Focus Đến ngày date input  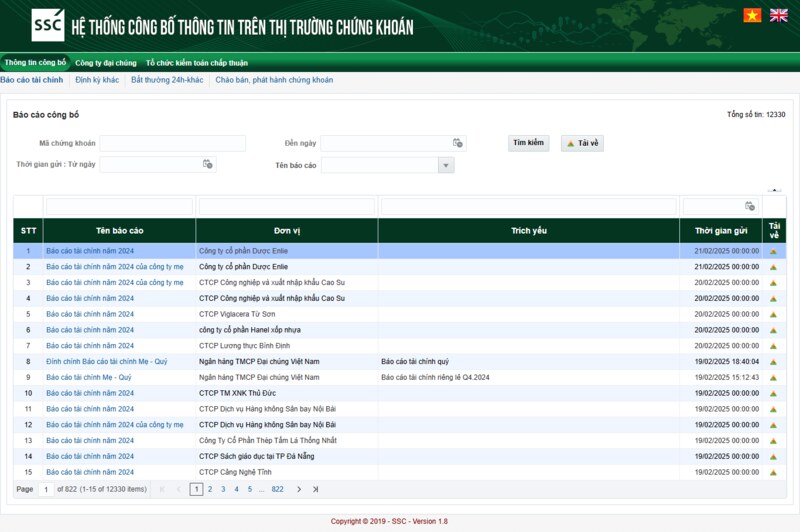click(386, 143)
